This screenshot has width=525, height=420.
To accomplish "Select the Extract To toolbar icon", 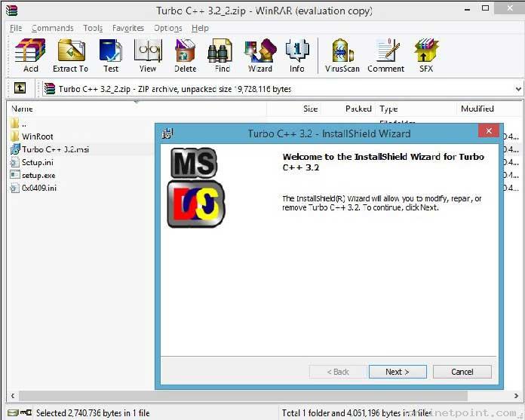I will pos(71,55).
